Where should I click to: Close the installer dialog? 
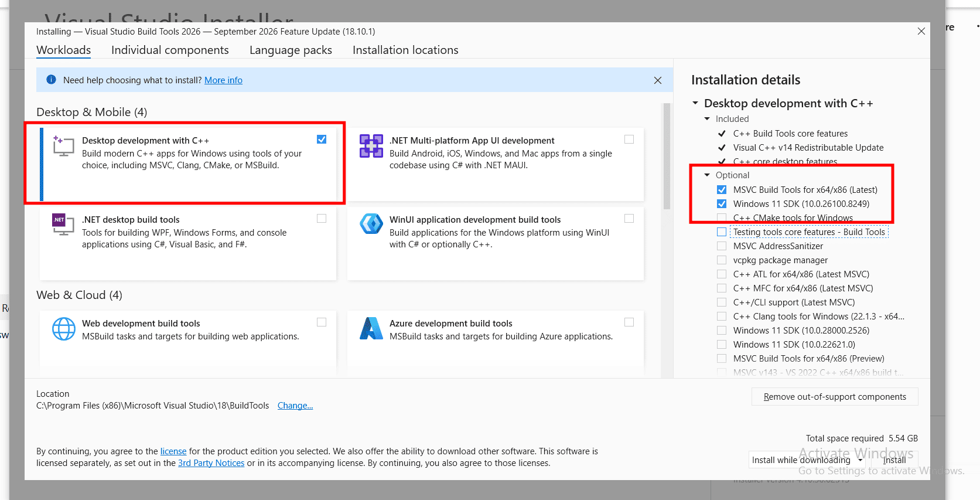point(921,31)
